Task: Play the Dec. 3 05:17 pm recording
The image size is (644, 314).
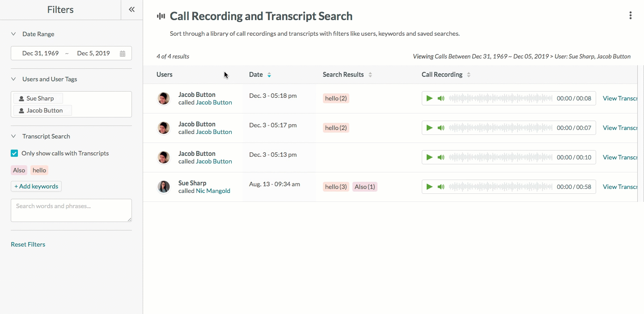Action: 429,128
